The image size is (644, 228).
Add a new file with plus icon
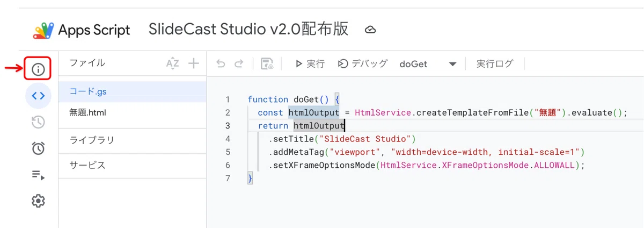coord(193,63)
